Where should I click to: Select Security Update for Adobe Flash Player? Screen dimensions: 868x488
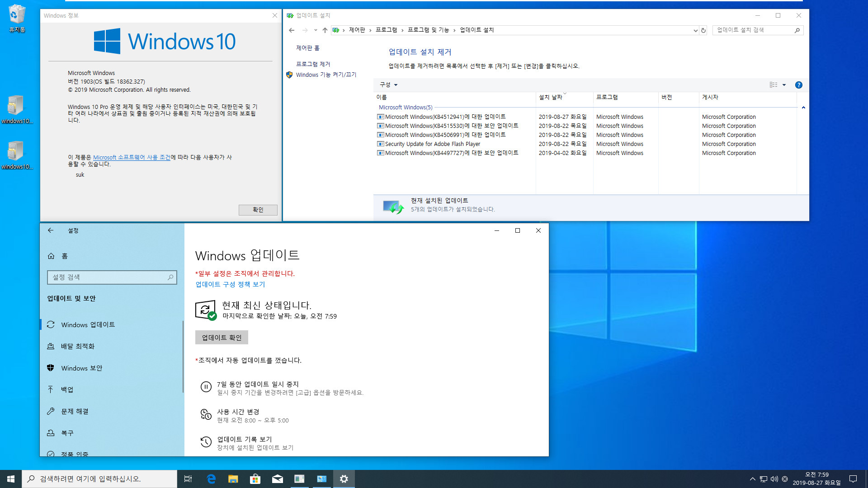[586, 144]
